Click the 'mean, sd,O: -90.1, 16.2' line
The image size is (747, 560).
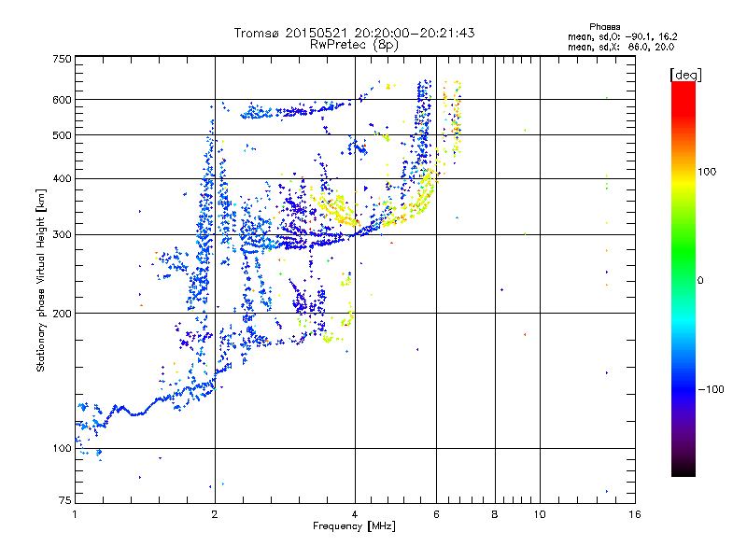pos(623,36)
